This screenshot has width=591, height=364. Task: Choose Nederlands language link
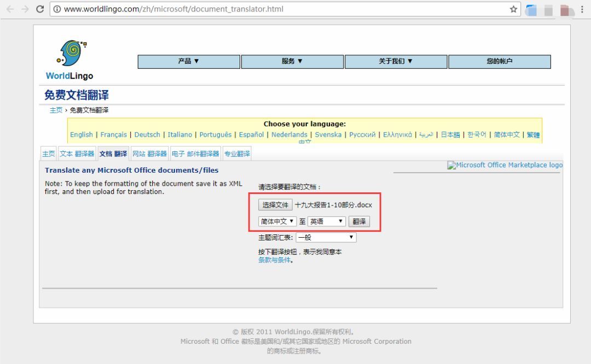tap(289, 135)
